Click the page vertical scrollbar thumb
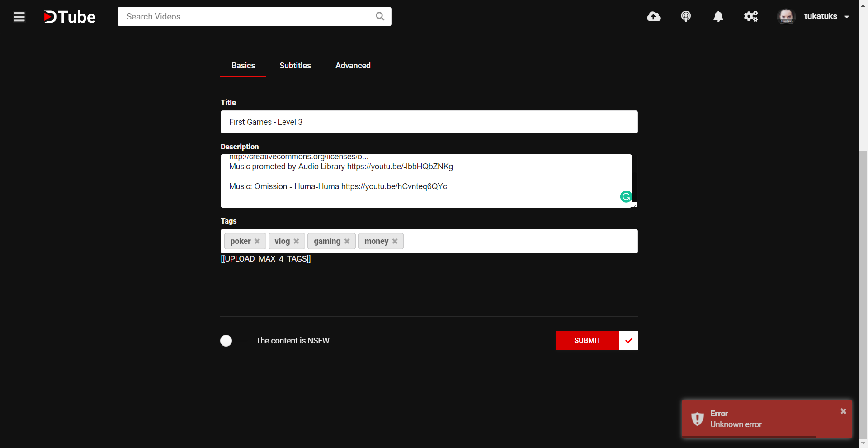The height and width of the screenshot is (448, 868). (x=863, y=294)
